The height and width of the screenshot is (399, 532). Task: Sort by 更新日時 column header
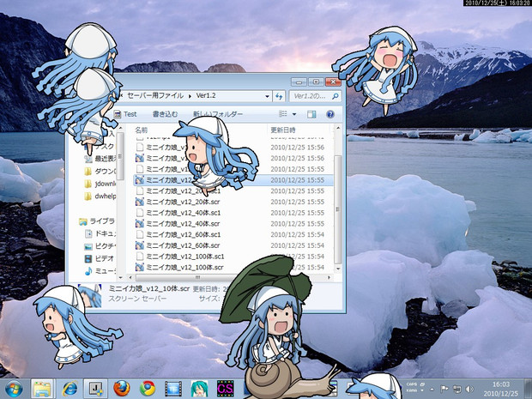click(x=283, y=130)
